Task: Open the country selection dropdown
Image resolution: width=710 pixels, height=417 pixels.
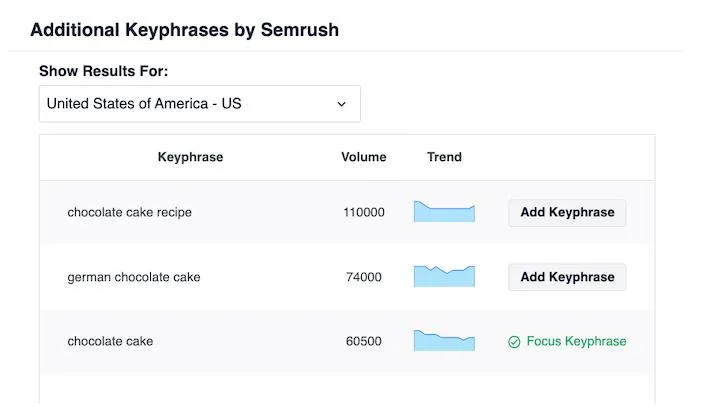Action: pyautogui.click(x=199, y=104)
